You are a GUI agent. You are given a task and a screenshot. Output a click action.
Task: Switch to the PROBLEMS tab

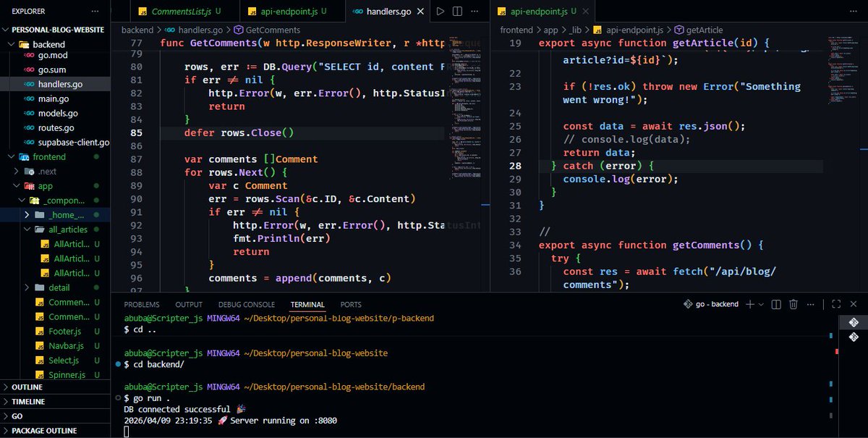[x=141, y=304]
